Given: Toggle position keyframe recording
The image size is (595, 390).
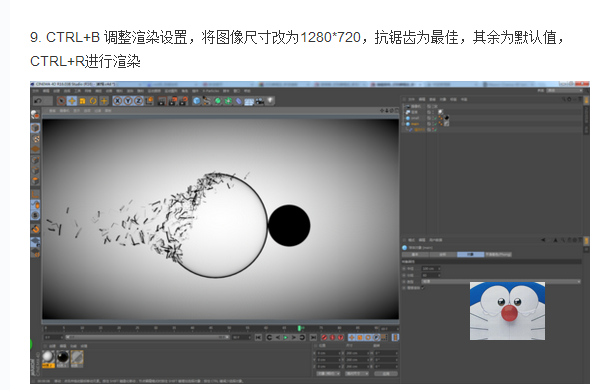Looking at the screenshot, I should pyautogui.click(x=352, y=337).
